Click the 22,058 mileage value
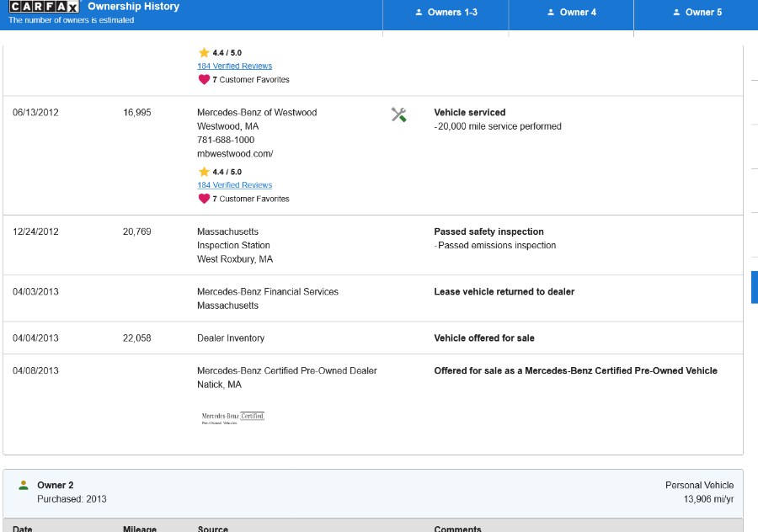The image size is (758, 532). [x=136, y=338]
